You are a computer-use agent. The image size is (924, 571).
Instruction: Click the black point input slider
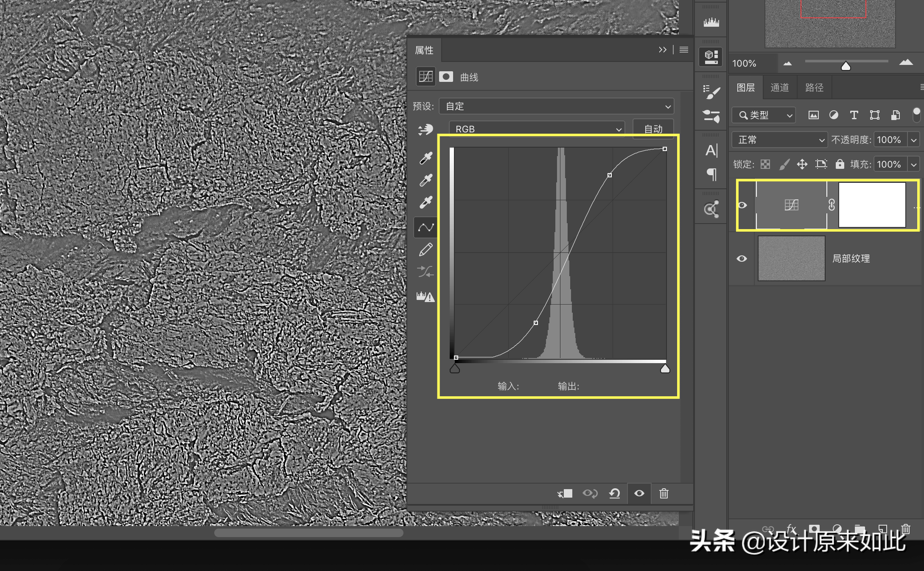[x=455, y=369]
